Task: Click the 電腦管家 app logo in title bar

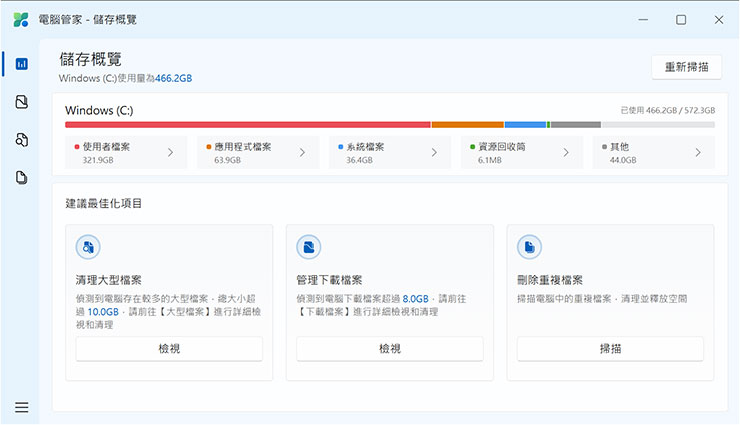Action: [21, 19]
